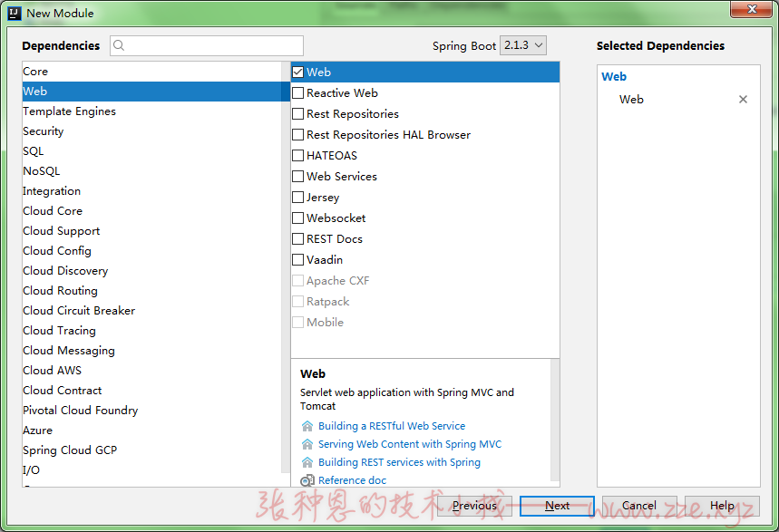Click the disabled Mobile checkbox
The width and height of the screenshot is (779, 532).
[298, 323]
